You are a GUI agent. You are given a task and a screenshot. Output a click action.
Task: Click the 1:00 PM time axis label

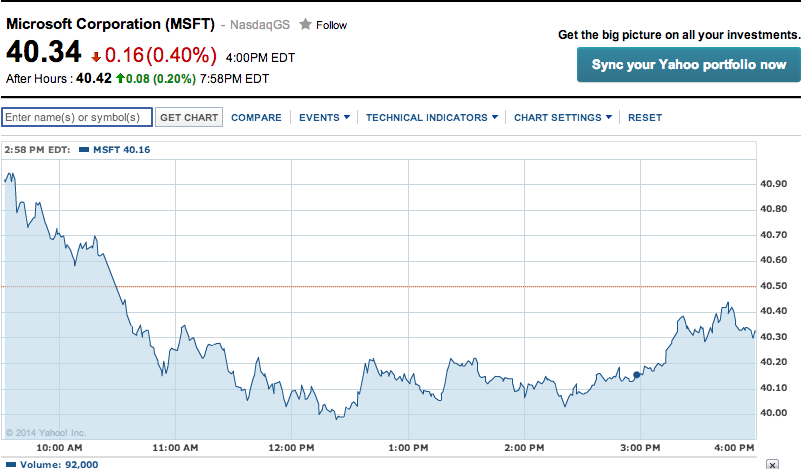[408, 447]
